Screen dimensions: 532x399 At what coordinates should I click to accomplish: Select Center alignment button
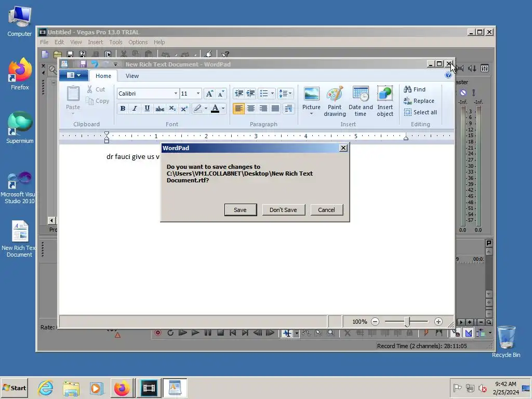[x=251, y=109]
